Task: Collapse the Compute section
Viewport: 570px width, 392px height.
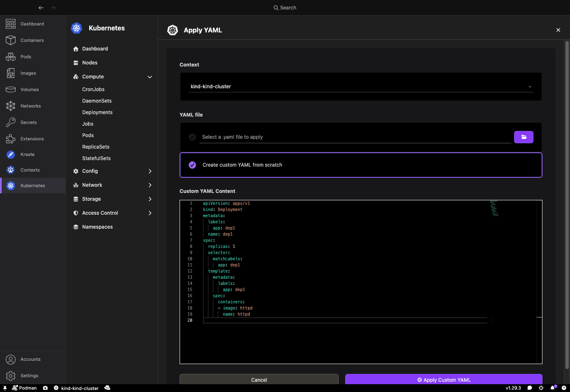Action: pyautogui.click(x=112, y=77)
